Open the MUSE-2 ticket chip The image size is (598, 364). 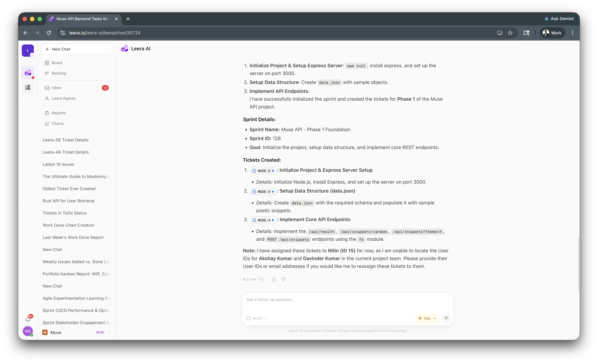click(263, 171)
